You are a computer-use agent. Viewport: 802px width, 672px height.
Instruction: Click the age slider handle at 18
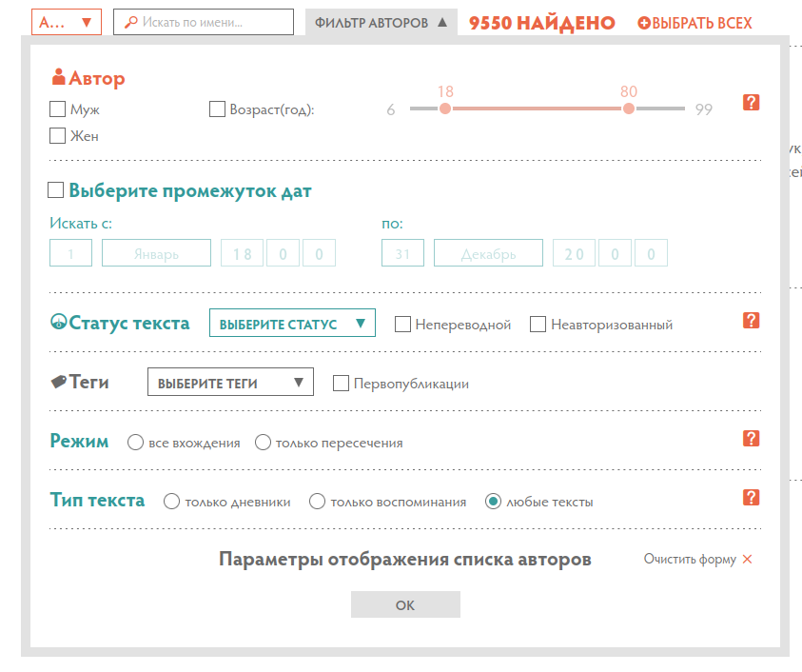(x=444, y=109)
